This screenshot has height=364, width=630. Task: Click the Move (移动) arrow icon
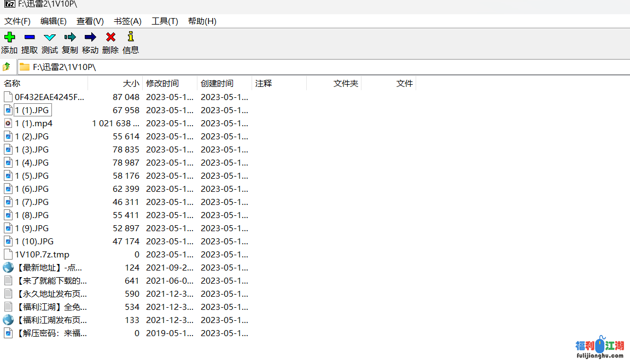coord(90,38)
